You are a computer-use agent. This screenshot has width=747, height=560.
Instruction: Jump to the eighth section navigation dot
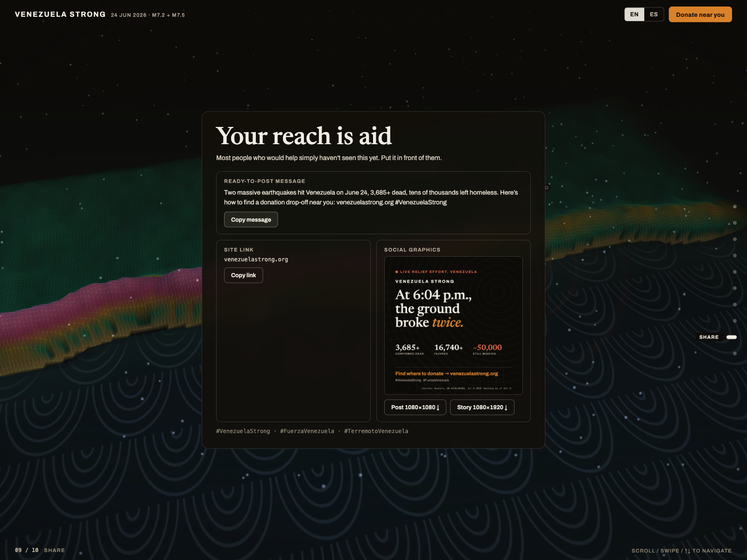(735, 321)
